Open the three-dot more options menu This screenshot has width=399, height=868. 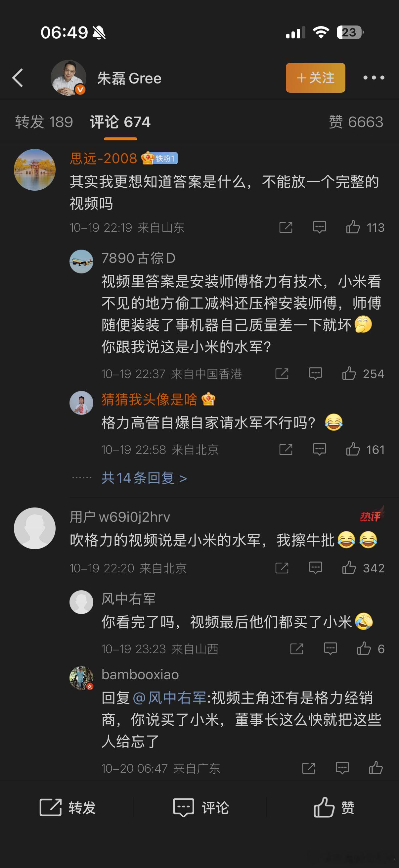(374, 78)
